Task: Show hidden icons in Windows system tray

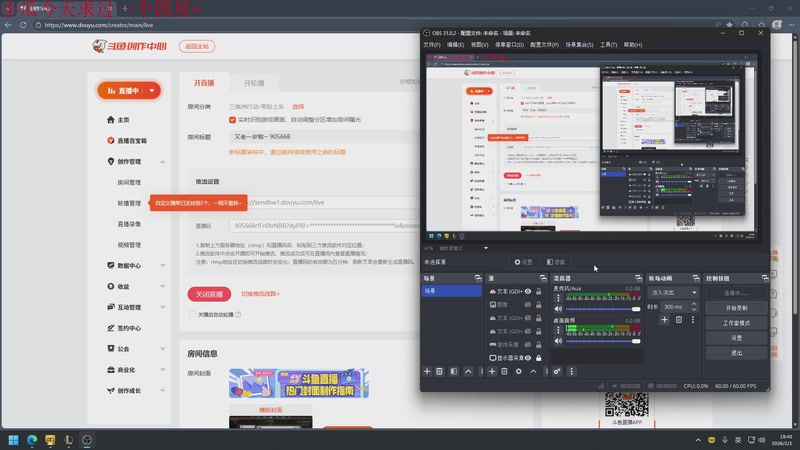Action: pyautogui.click(x=698, y=440)
